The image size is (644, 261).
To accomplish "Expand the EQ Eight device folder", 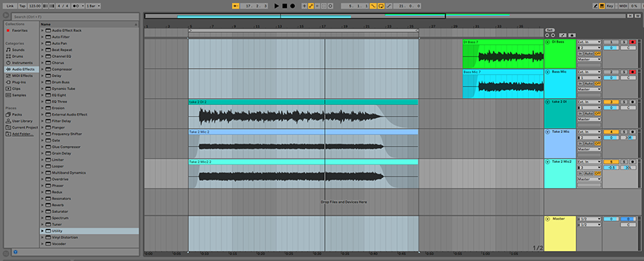I will [42, 95].
